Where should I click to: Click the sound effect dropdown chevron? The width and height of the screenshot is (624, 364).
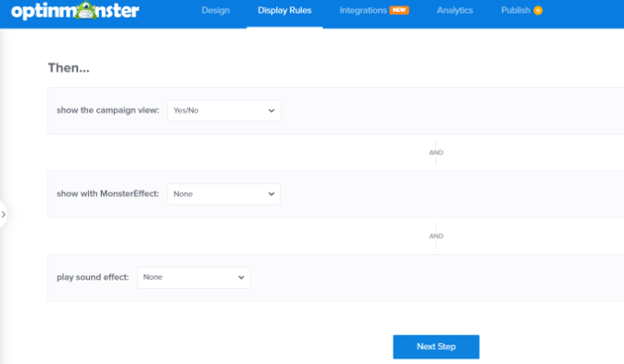tap(241, 277)
